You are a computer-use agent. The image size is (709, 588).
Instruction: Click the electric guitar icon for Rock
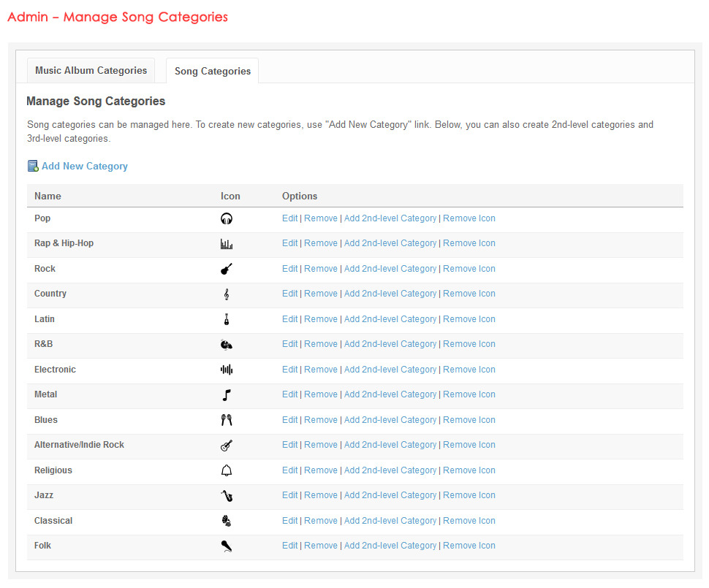click(x=227, y=269)
